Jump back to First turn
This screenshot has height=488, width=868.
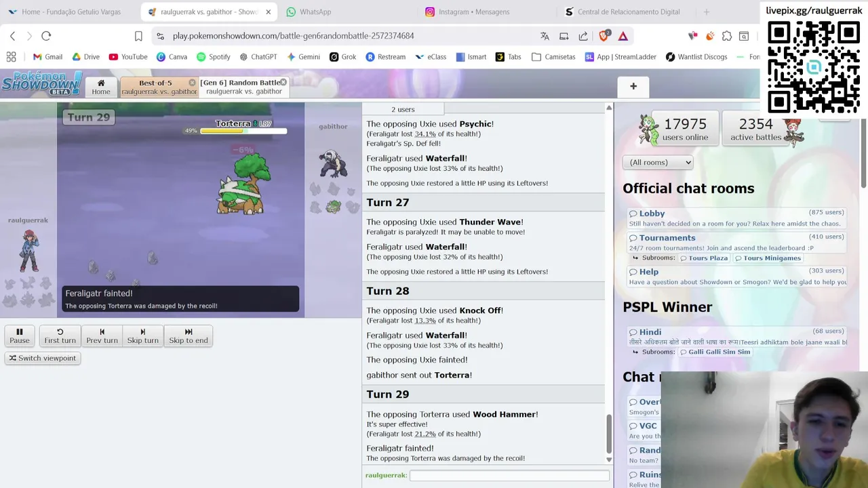(60, 335)
